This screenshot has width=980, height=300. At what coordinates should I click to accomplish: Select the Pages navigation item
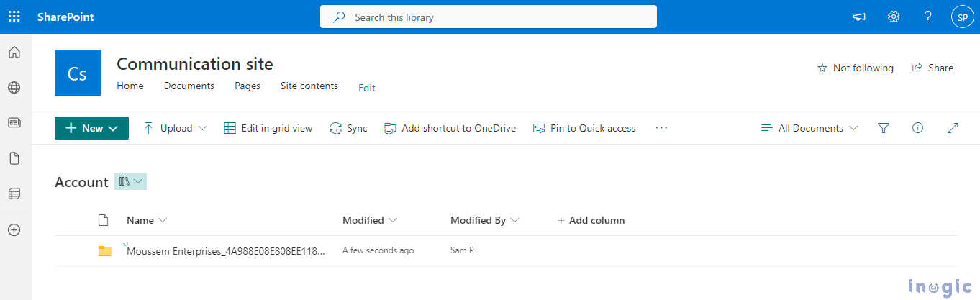pyautogui.click(x=248, y=86)
